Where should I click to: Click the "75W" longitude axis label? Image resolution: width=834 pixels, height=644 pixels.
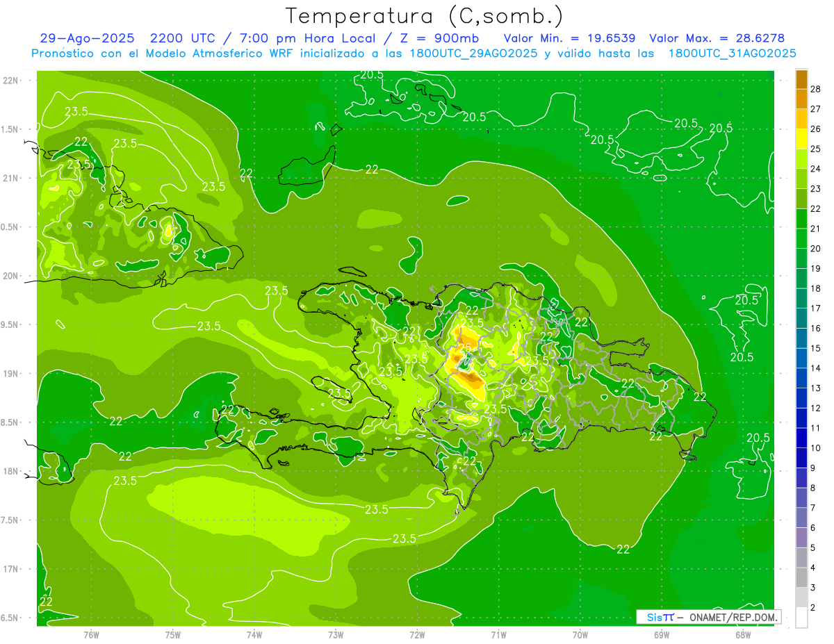173,635
